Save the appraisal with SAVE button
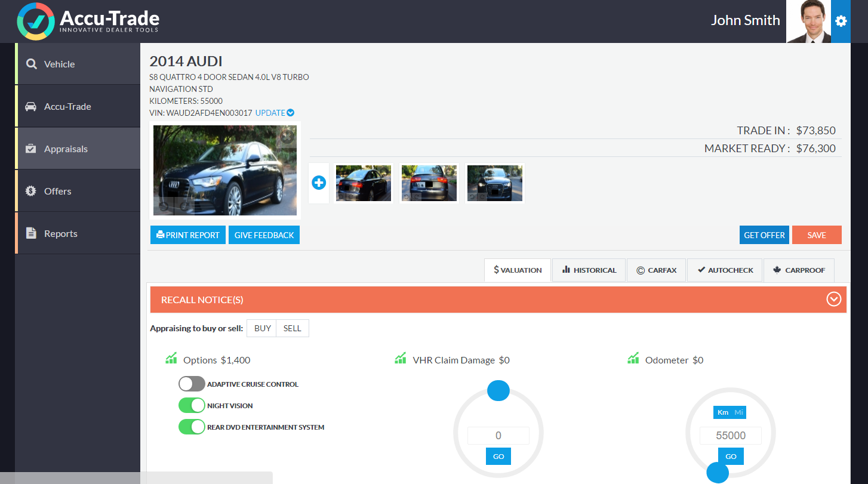 [x=817, y=235]
